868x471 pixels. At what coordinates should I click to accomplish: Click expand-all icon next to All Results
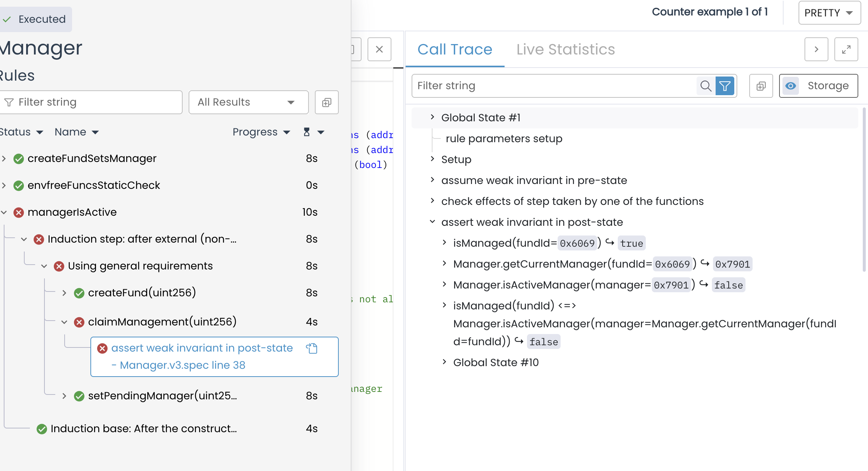pos(326,102)
